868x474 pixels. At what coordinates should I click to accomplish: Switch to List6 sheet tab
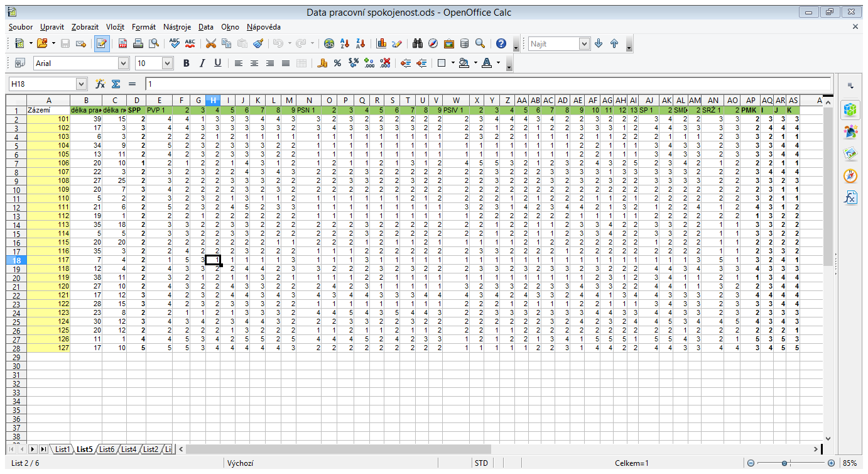point(106,449)
